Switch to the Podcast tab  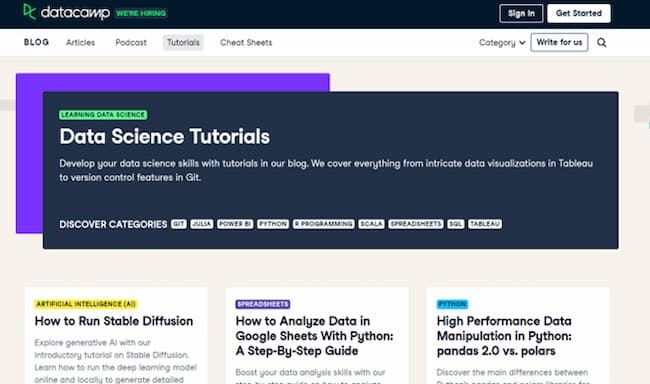click(131, 42)
